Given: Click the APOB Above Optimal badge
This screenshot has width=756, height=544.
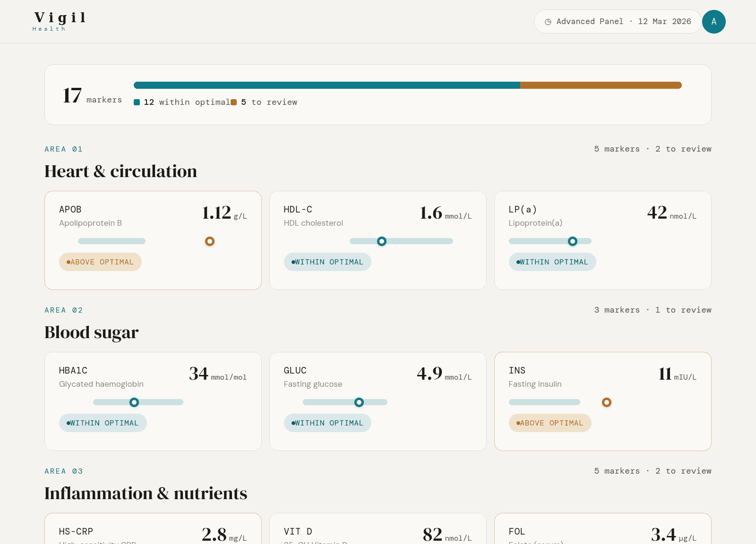Looking at the screenshot, I should click(x=100, y=262).
